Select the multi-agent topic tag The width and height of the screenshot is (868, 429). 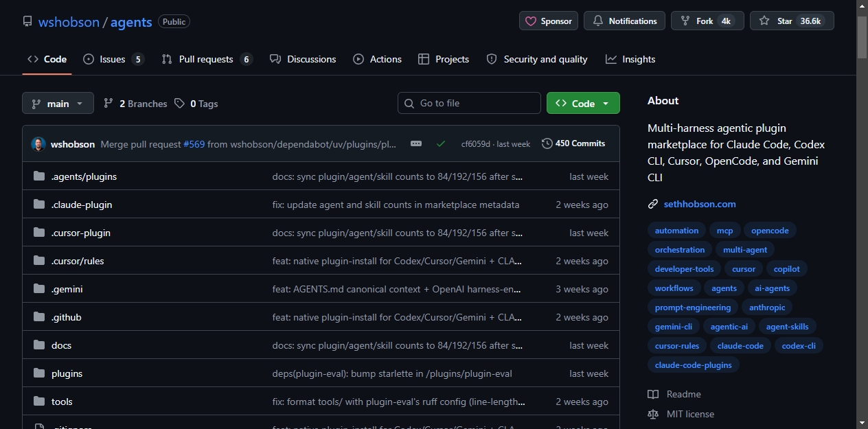[745, 250]
